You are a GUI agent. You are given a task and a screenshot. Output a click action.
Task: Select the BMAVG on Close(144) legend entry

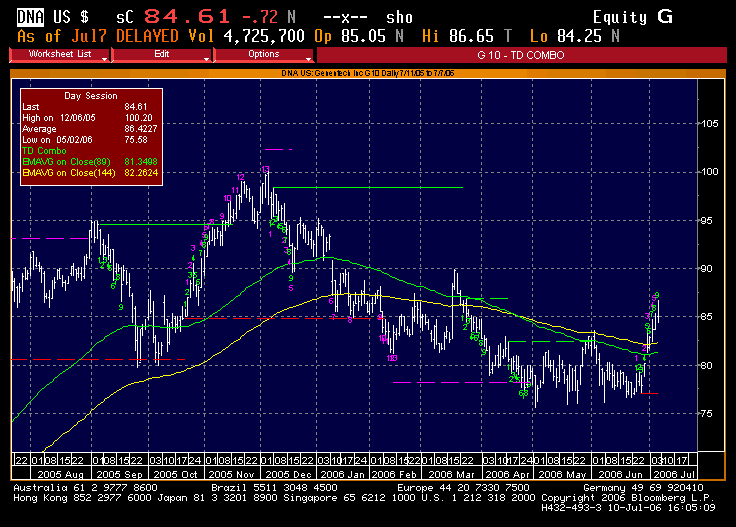90,173
